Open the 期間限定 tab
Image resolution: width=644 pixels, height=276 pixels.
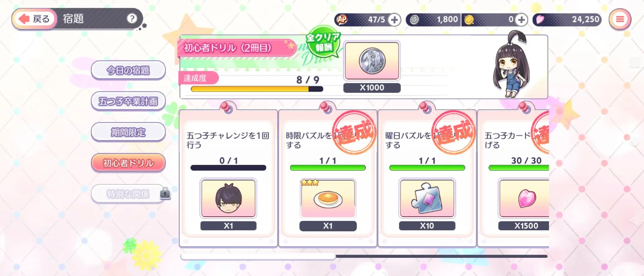click(128, 132)
